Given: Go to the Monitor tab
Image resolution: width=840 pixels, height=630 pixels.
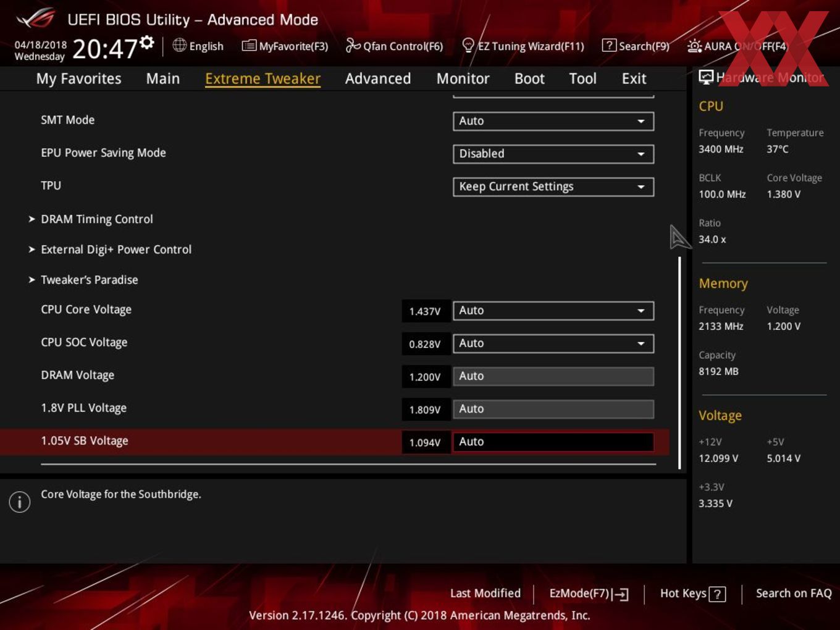Looking at the screenshot, I should [463, 78].
